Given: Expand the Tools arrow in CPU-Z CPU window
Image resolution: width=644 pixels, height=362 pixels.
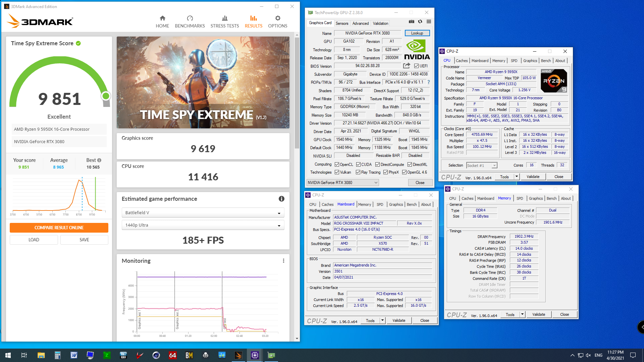Looking at the screenshot, I should (517, 177).
